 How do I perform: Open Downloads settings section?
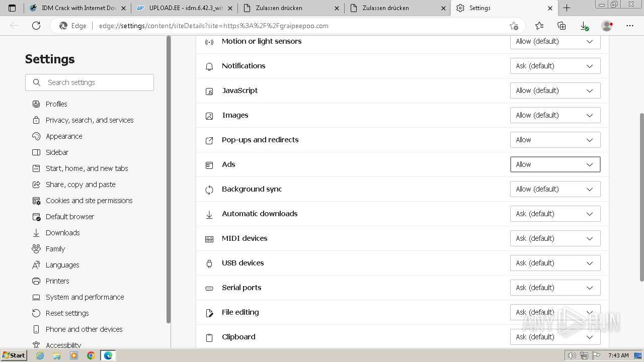pyautogui.click(x=62, y=233)
